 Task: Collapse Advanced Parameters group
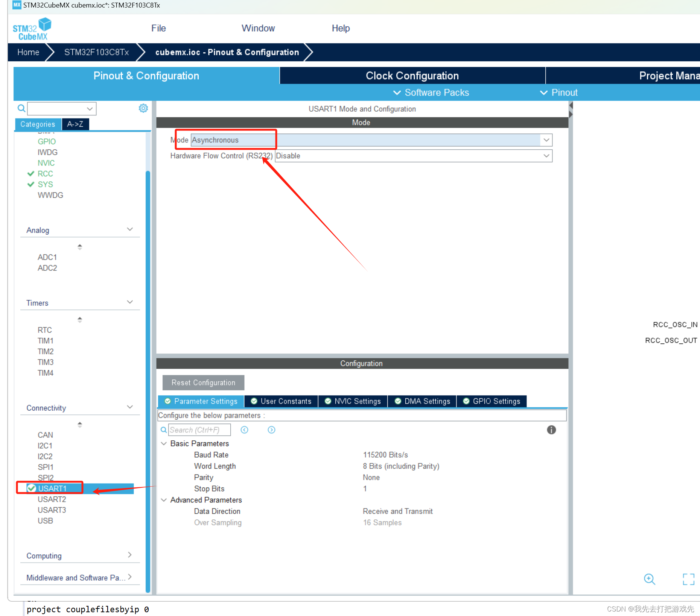[164, 500]
